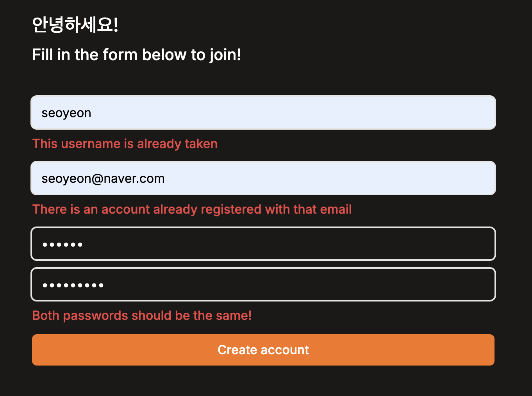Viewport: 532px width, 396px height.
Task: Click the Create account button
Action: click(263, 350)
